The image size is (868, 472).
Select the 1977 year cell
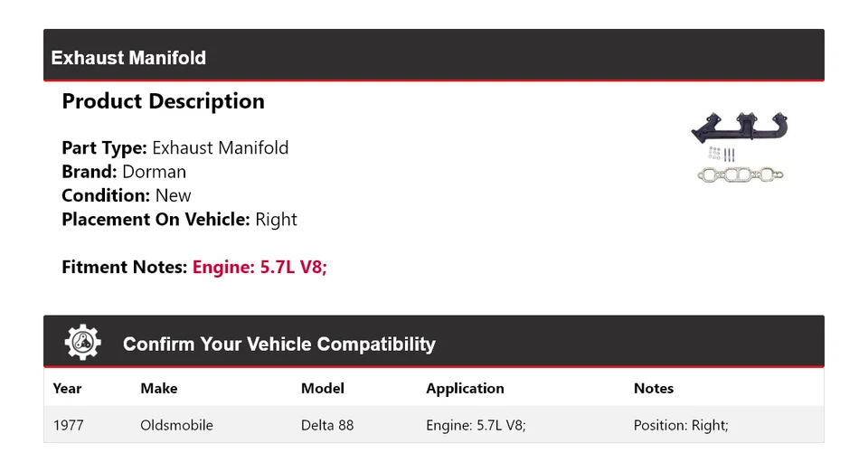69,424
